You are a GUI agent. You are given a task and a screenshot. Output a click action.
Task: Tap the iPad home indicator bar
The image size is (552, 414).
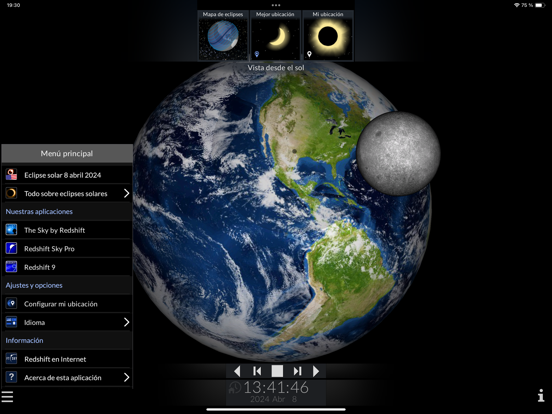pyautogui.click(x=276, y=409)
